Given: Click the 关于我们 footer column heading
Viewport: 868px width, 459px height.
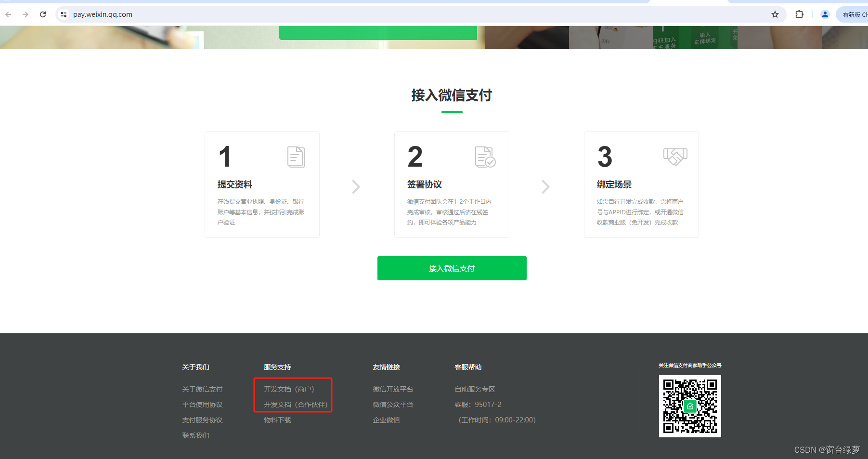Looking at the screenshot, I should (x=195, y=367).
